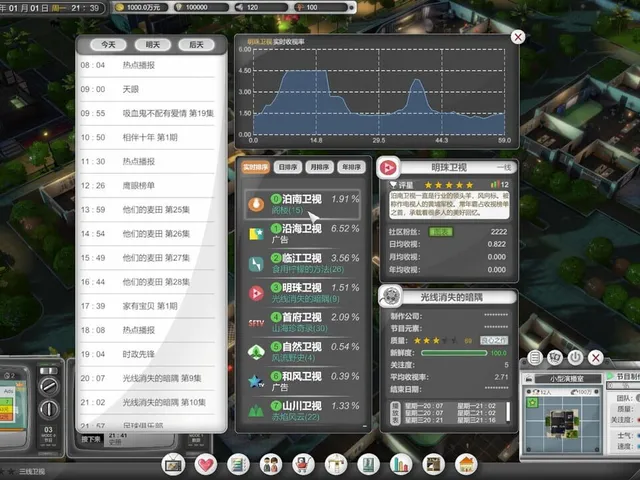Click the button beside the quality stars
640x480 pixels.
tap(494, 340)
